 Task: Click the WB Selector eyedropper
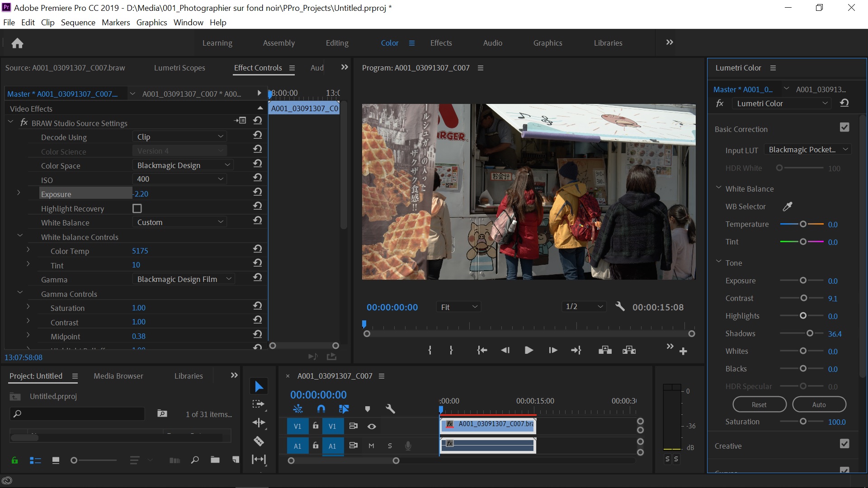pos(788,206)
